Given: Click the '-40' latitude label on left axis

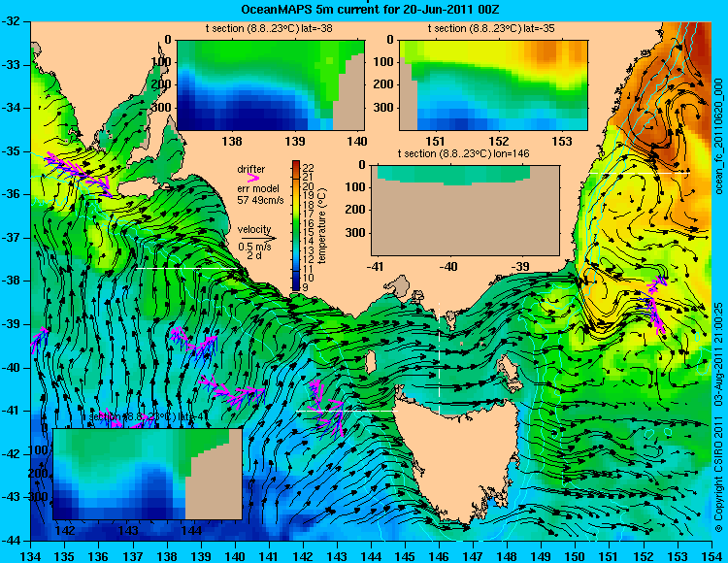Looking at the screenshot, I should [x=11, y=368].
